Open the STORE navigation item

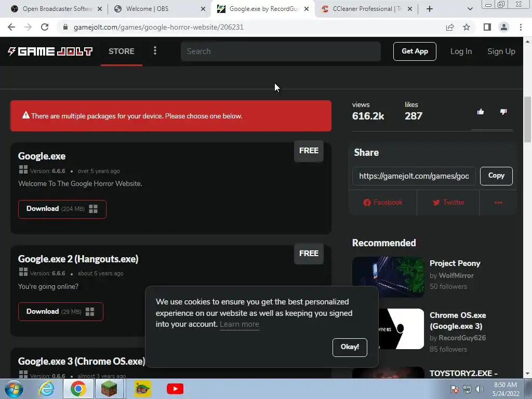tap(122, 51)
